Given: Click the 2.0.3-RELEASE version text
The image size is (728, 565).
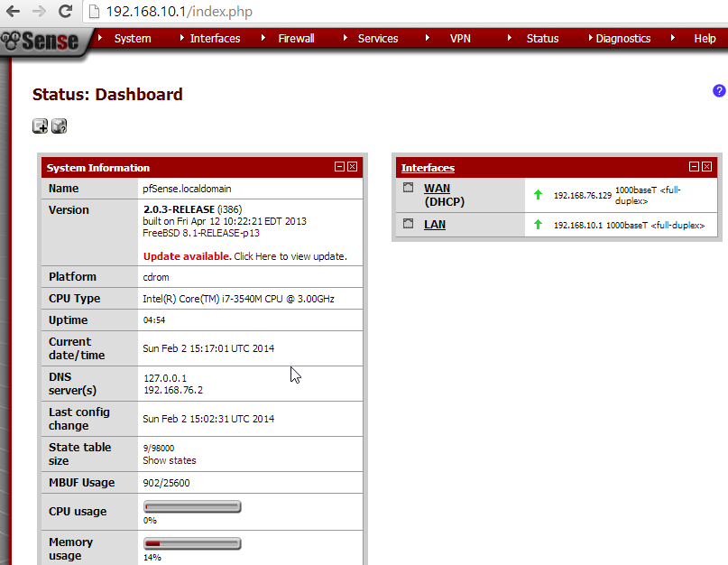Looking at the screenshot, I should pos(179,209).
